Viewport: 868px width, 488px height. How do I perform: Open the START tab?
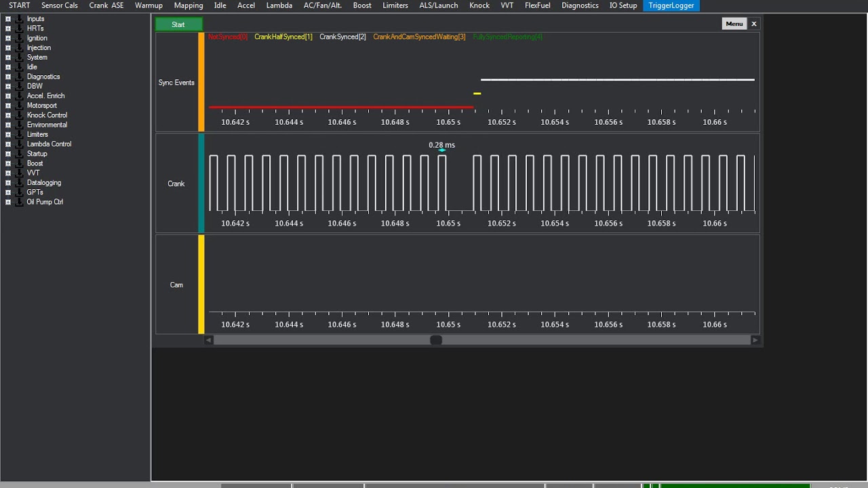(x=19, y=5)
